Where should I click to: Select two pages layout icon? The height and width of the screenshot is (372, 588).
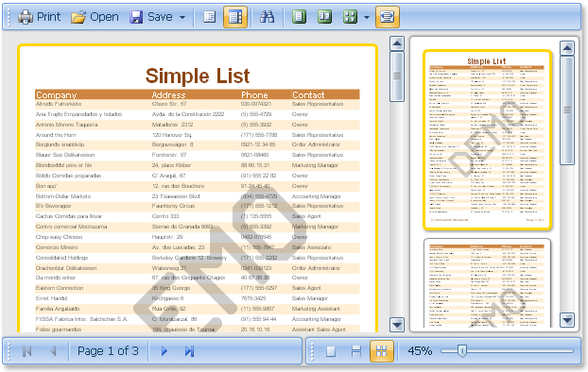pos(324,17)
